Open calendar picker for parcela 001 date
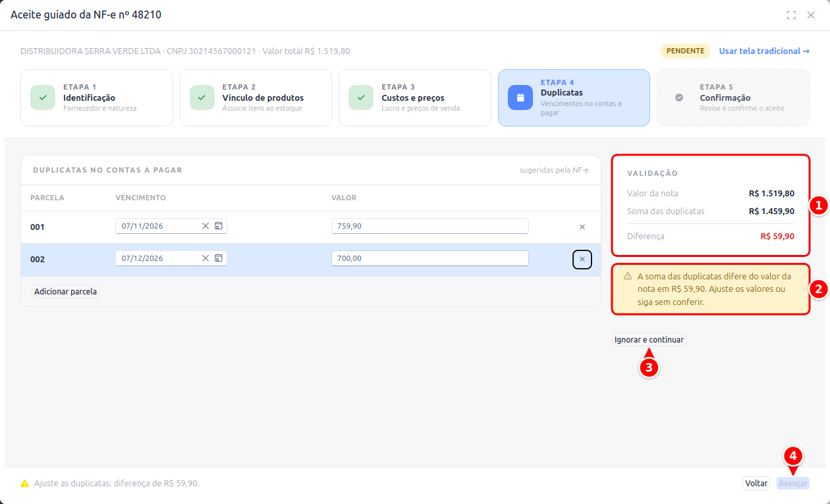The width and height of the screenshot is (830, 504). click(219, 226)
